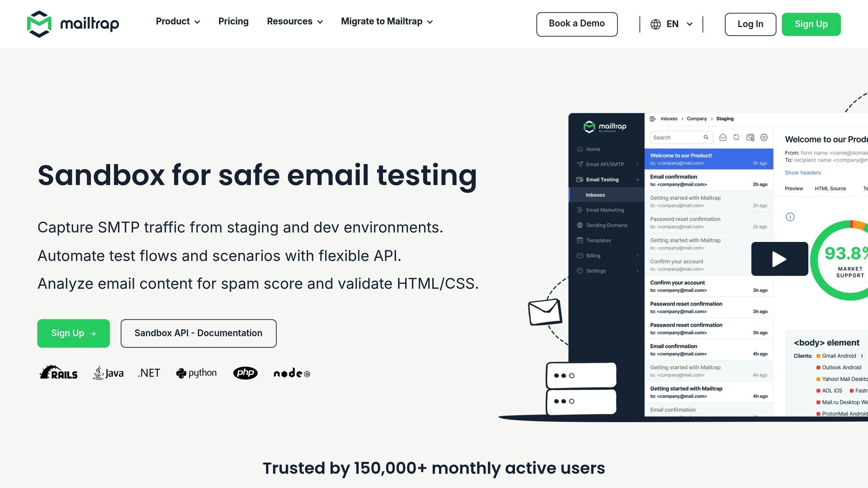Click the Company breadcrumb

[697, 119]
